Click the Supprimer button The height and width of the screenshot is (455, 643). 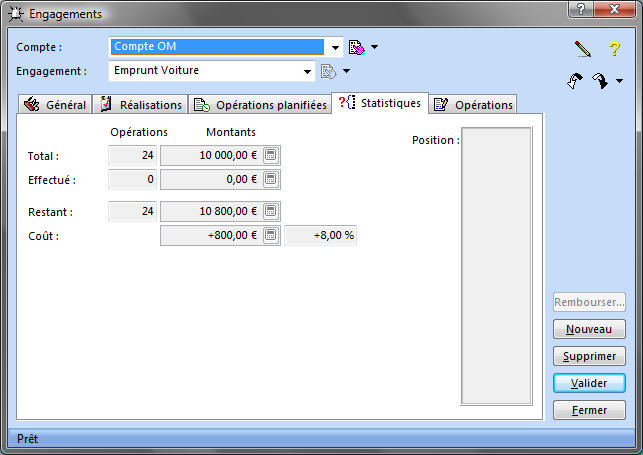coord(589,356)
